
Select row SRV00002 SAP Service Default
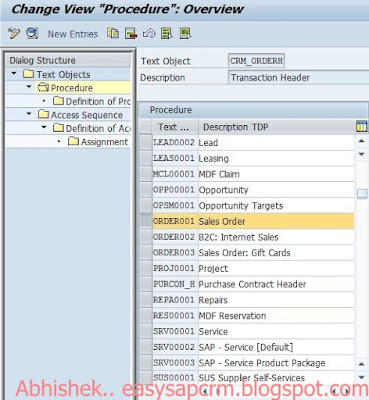(146, 347)
